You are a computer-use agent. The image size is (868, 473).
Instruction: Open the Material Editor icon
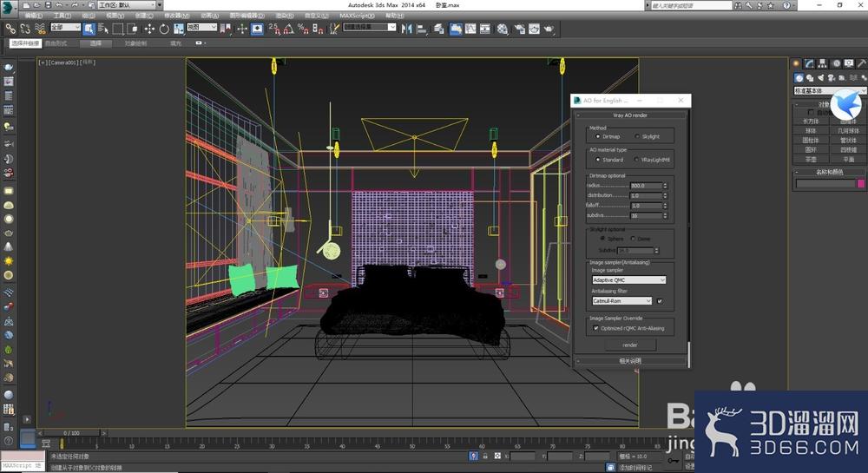(x=503, y=29)
